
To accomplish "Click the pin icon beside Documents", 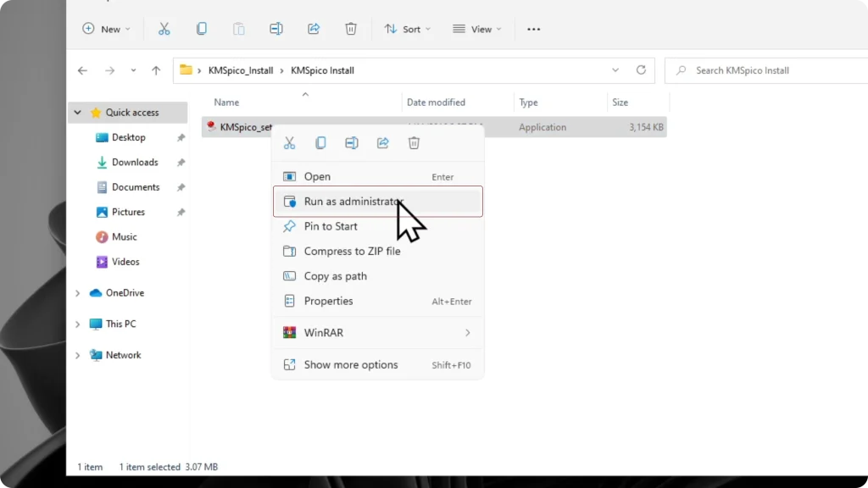I will [x=181, y=187].
